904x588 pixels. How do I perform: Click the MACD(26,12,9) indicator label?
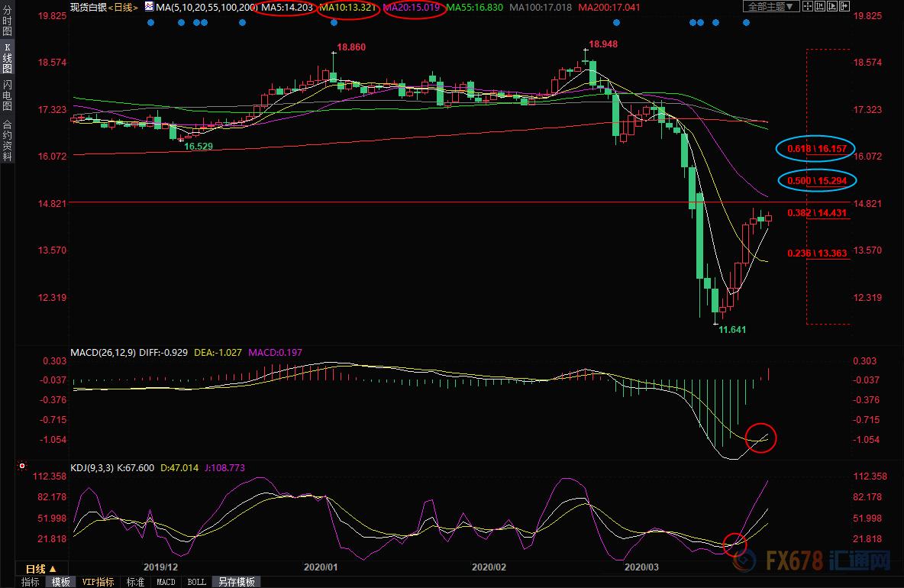pyautogui.click(x=103, y=352)
